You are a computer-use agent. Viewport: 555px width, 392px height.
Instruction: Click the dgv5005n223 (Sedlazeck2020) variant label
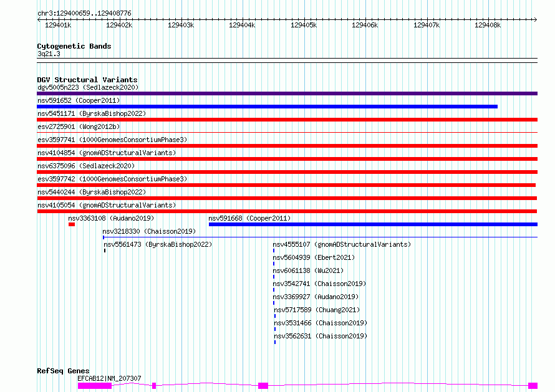click(x=88, y=87)
